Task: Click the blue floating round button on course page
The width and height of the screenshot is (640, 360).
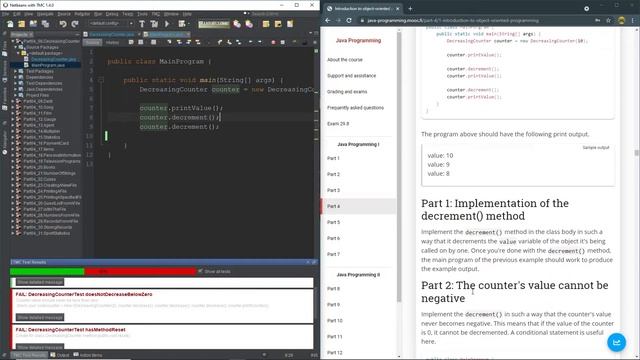Action: pyautogui.click(x=616, y=342)
